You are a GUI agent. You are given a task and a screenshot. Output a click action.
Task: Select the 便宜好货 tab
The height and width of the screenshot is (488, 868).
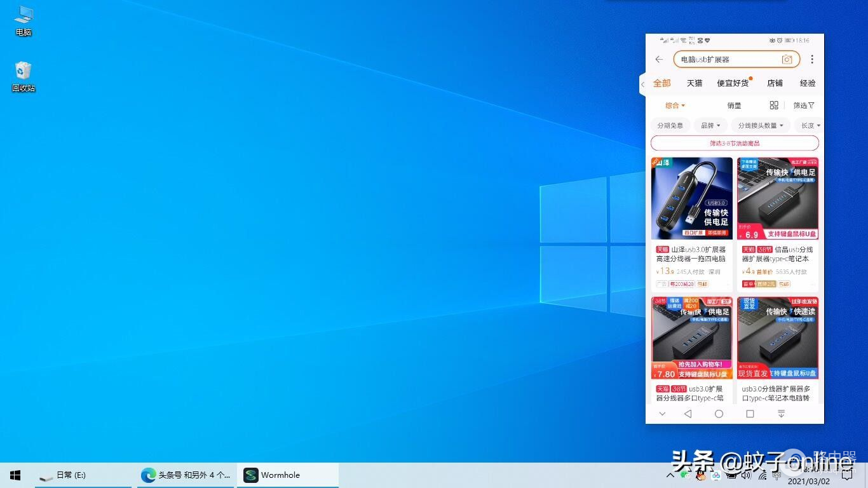[x=733, y=83]
